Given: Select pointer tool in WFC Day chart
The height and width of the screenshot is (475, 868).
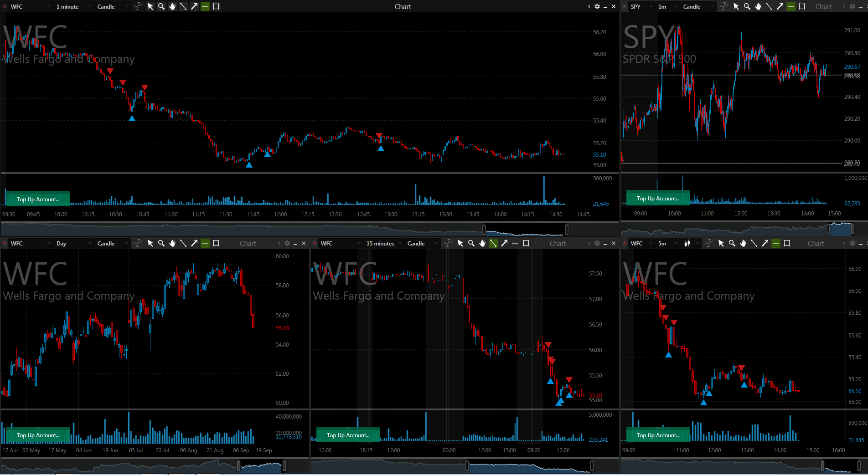Looking at the screenshot, I should coord(150,243).
